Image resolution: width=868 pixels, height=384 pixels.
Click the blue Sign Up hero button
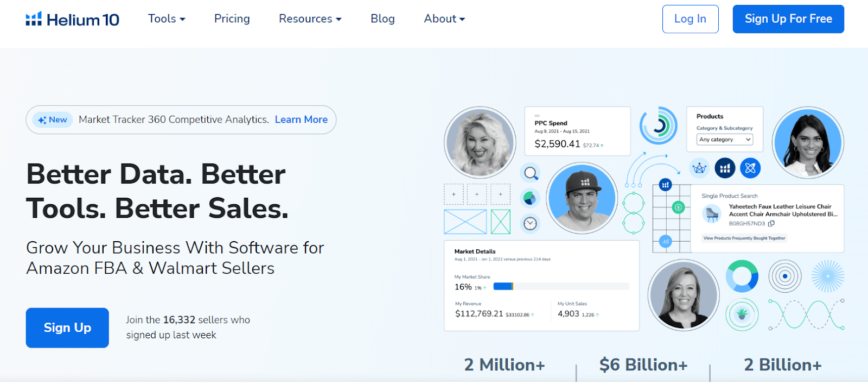click(67, 328)
